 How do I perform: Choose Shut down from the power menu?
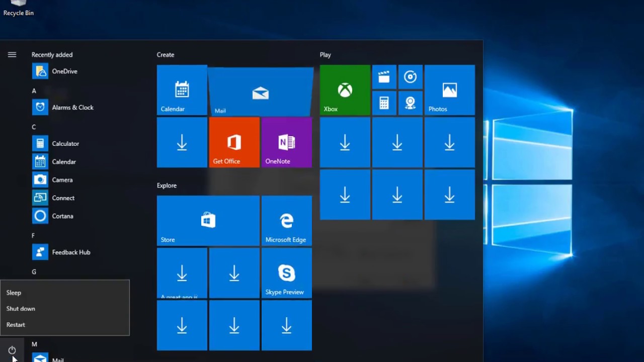(65, 309)
